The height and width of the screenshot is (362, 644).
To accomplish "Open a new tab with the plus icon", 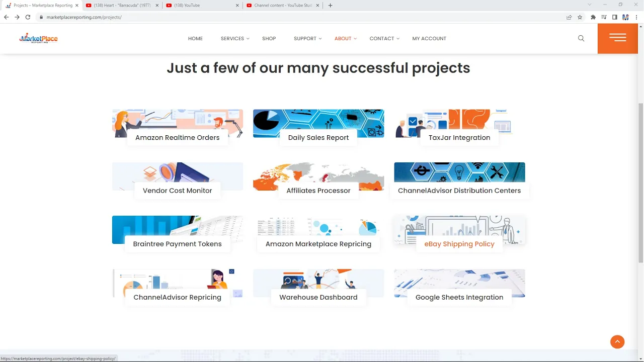I will 330,6.
